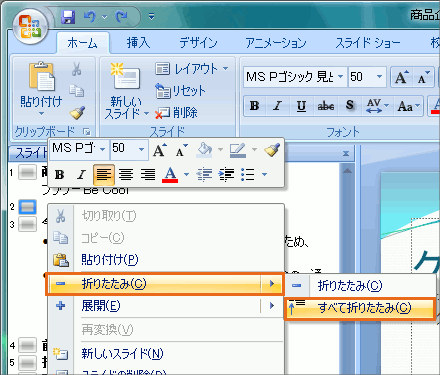The image size is (440, 375).
Task: Increase indent level on mini toolbar
Action: pyautogui.click(x=226, y=174)
